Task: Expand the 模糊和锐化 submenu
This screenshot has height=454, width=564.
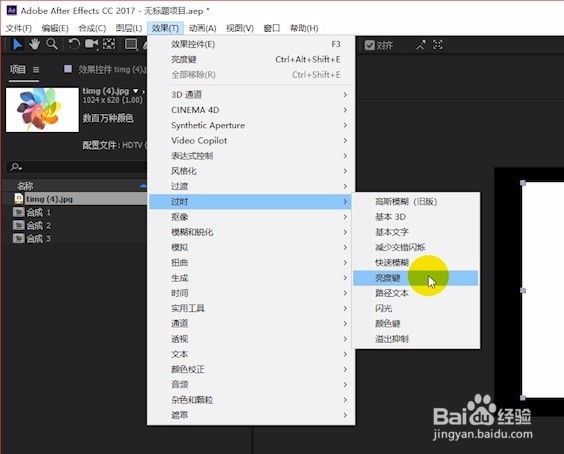Action: 252,232
